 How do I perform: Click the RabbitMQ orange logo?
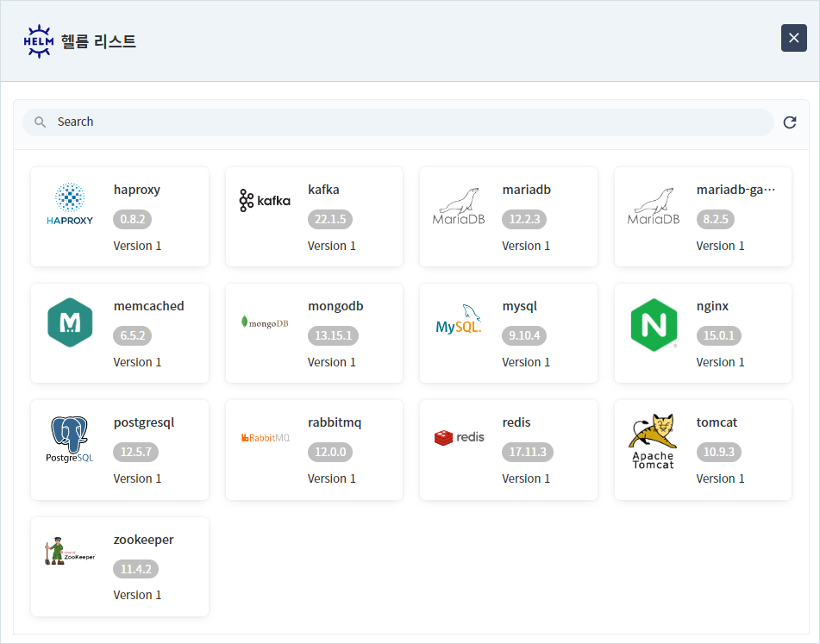[x=265, y=438]
